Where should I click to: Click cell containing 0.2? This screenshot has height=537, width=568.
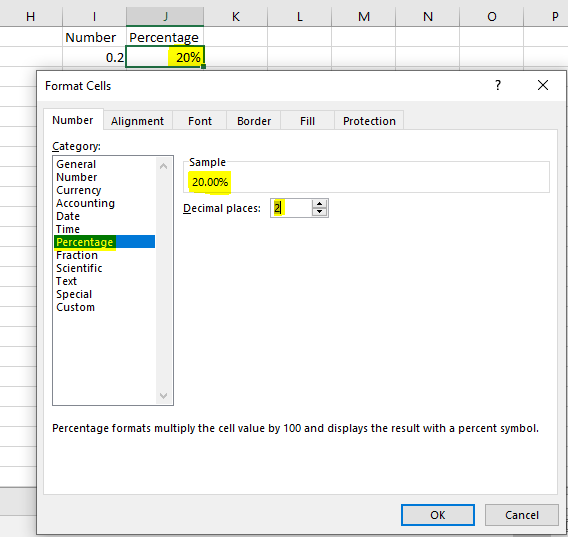coord(94,57)
